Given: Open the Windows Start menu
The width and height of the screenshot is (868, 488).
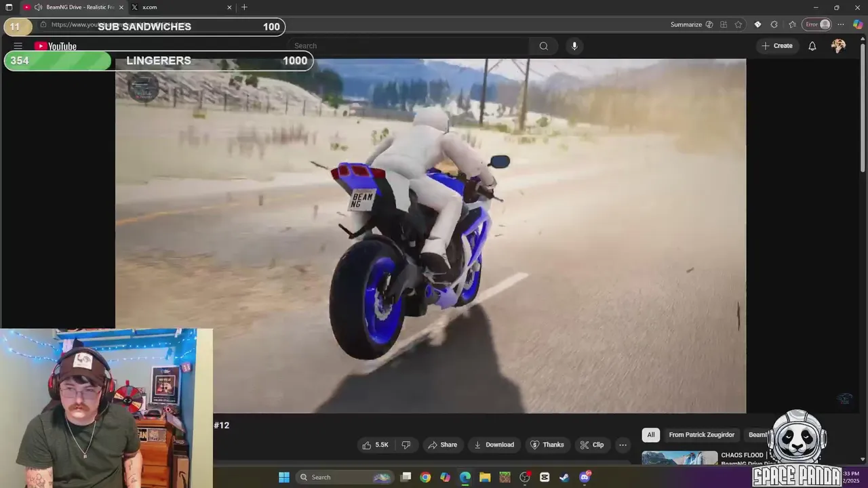Looking at the screenshot, I should tap(284, 477).
